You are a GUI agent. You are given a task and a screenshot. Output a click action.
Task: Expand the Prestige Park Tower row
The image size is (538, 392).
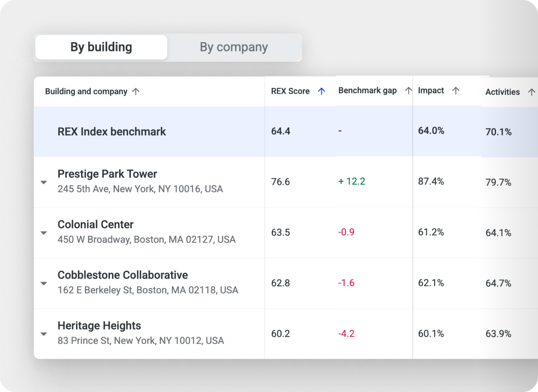44,183
